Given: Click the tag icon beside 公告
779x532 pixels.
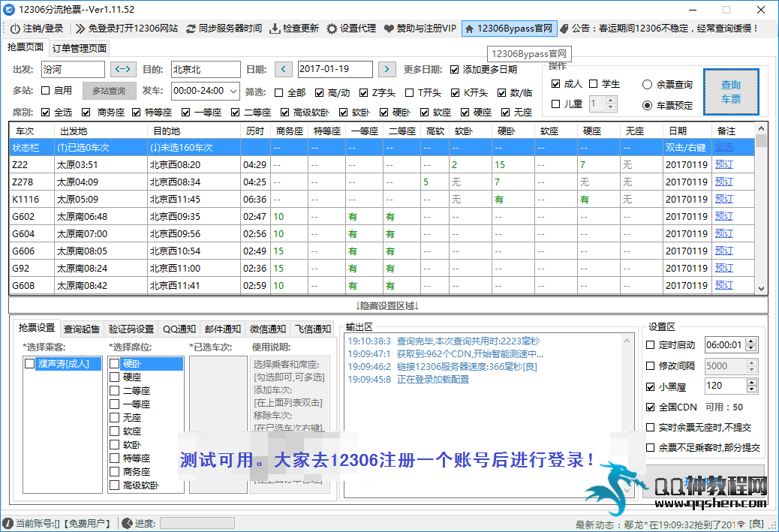Looking at the screenshot, I should pos(564,29).
